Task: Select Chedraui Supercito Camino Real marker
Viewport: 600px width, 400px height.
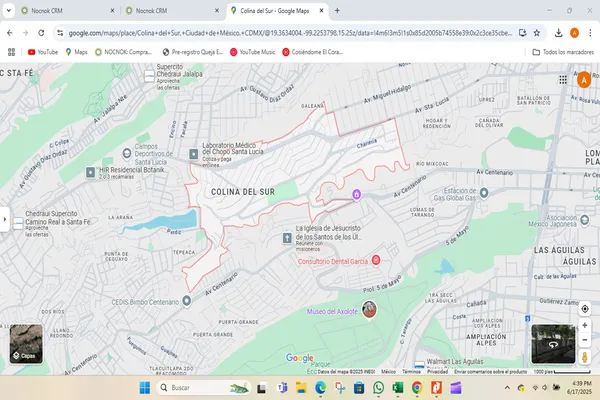Action: coord(18,223)
